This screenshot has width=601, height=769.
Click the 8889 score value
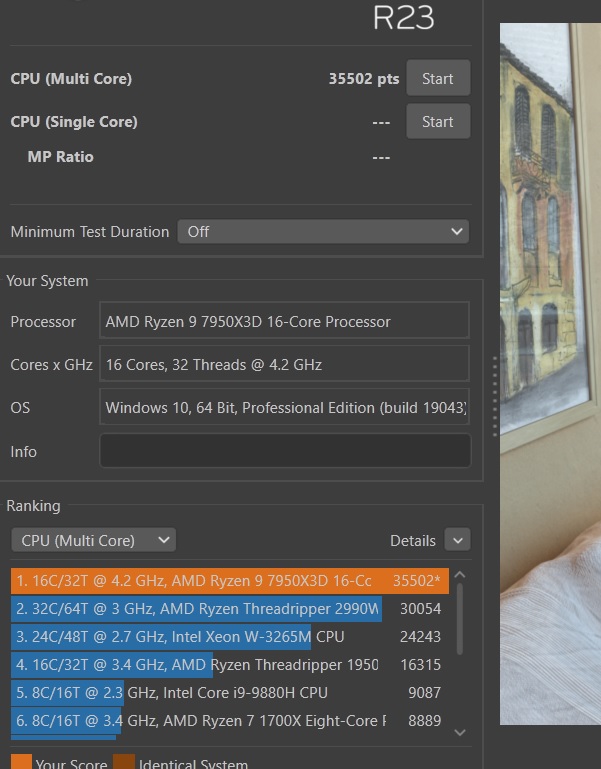click(424, 720)
